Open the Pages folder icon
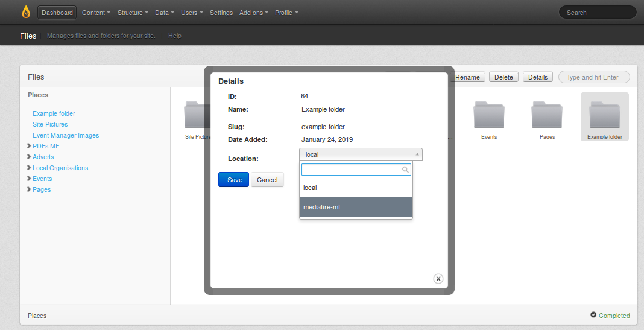Image resolution: width=644 pixels, height=330 pixels. click(x=547, y=115)
